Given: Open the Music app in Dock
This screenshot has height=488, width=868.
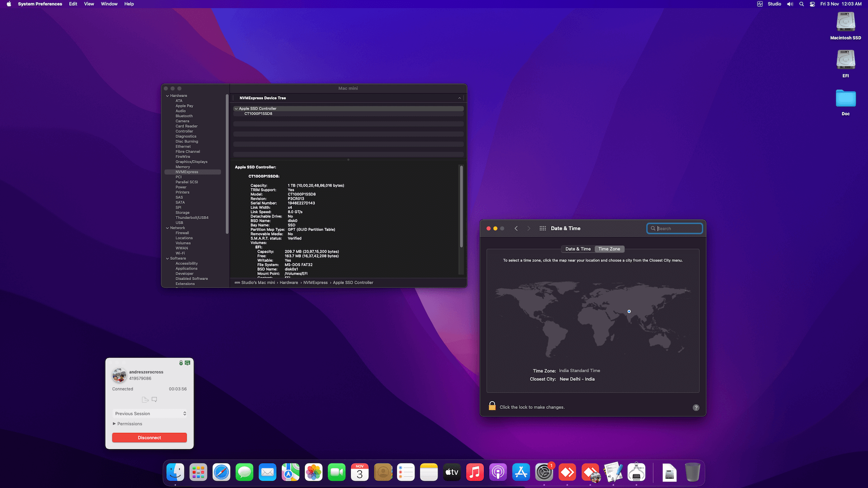Looking at the screenshot, I should coord(475,473).
